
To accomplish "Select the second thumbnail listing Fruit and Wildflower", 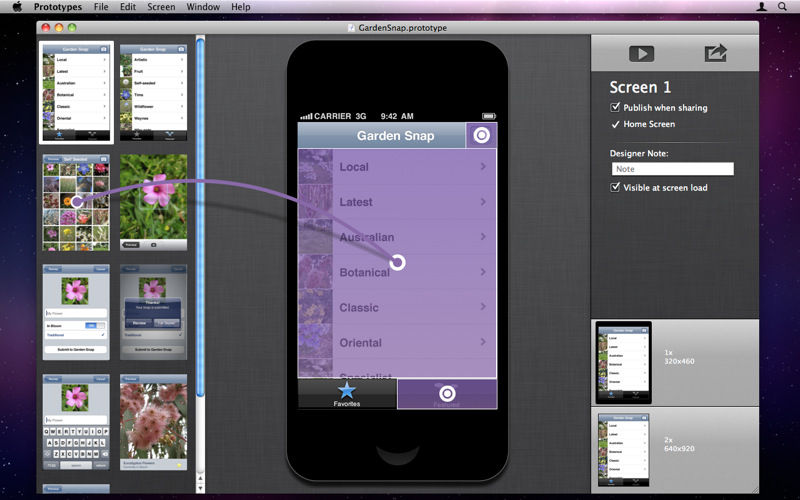I will [x=154, y=92].
